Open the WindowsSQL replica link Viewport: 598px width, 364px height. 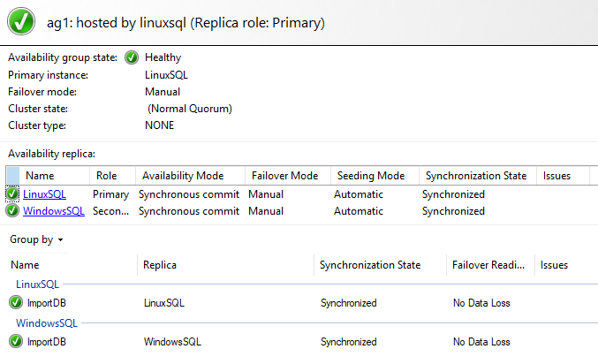point(54,211)
